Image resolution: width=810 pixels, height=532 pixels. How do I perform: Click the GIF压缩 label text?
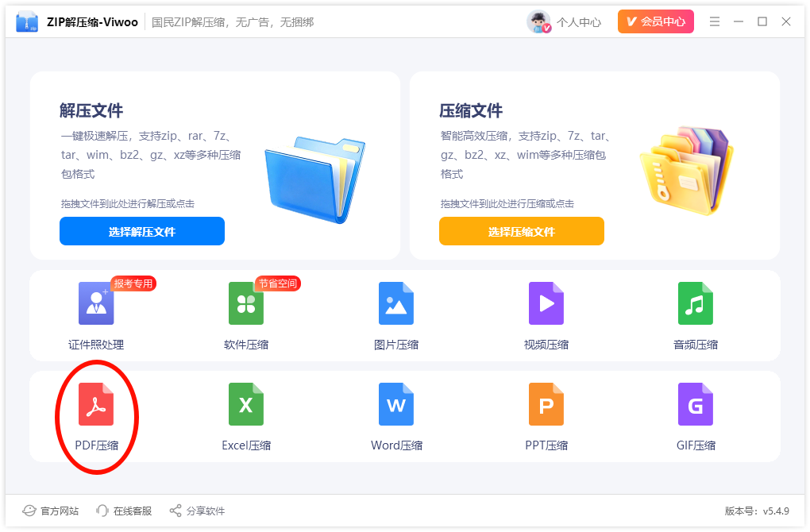696,445
